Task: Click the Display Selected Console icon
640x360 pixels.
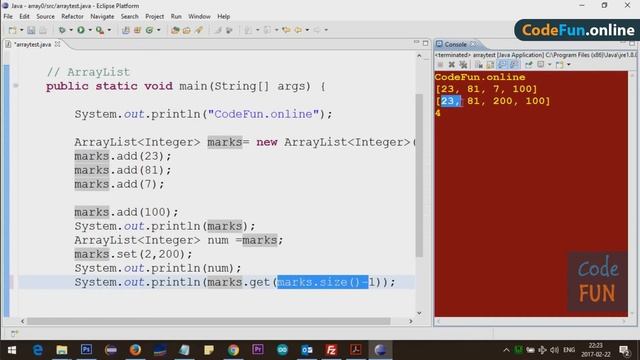Action: 540,64
